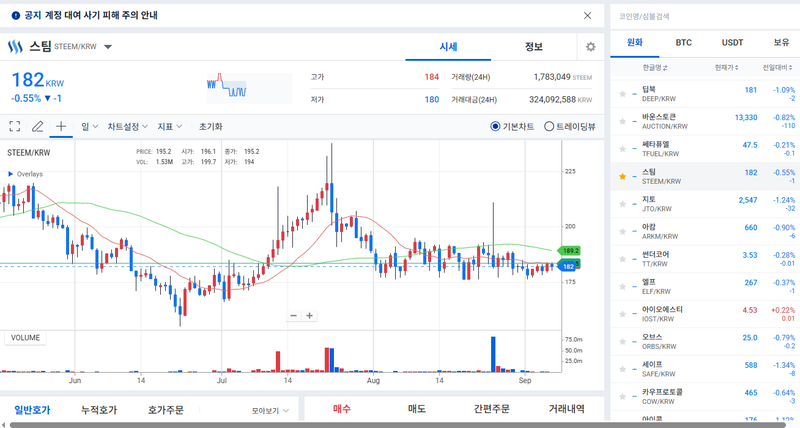Open the 거래내역 tab
Image resolution: width=800 pixels, height=428 pixels.
pyautogui.click(x=566, y=409)
